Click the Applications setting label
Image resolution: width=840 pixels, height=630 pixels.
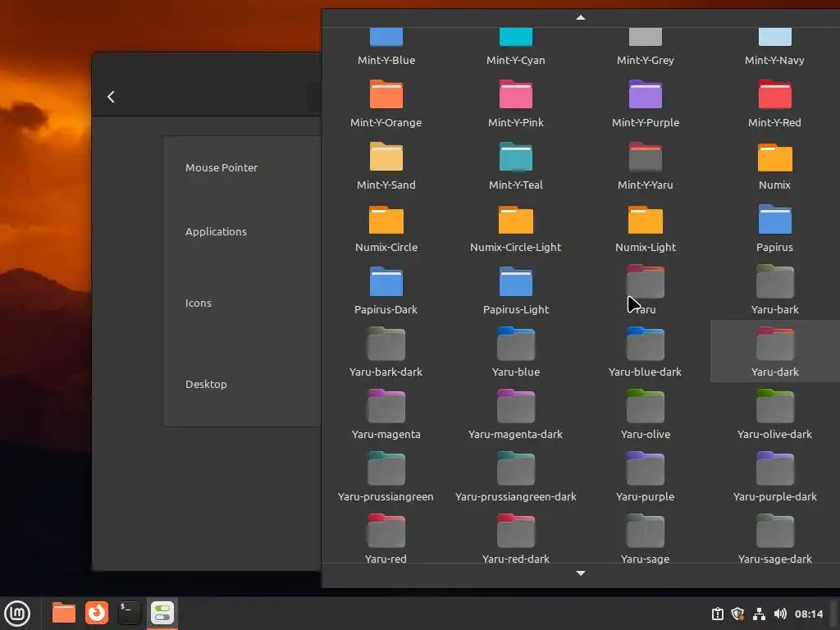pyautogui.click(x=216, y=232)
